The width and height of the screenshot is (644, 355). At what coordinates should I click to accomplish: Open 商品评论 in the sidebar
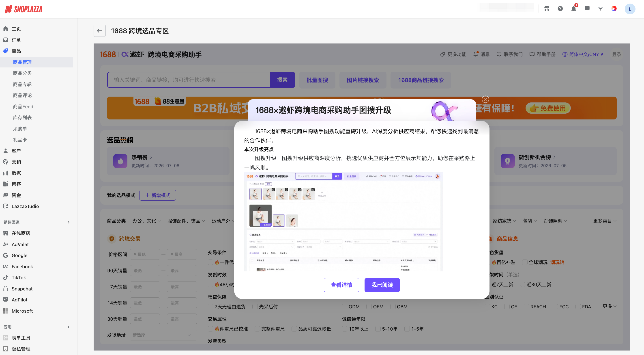pos(22,95)
